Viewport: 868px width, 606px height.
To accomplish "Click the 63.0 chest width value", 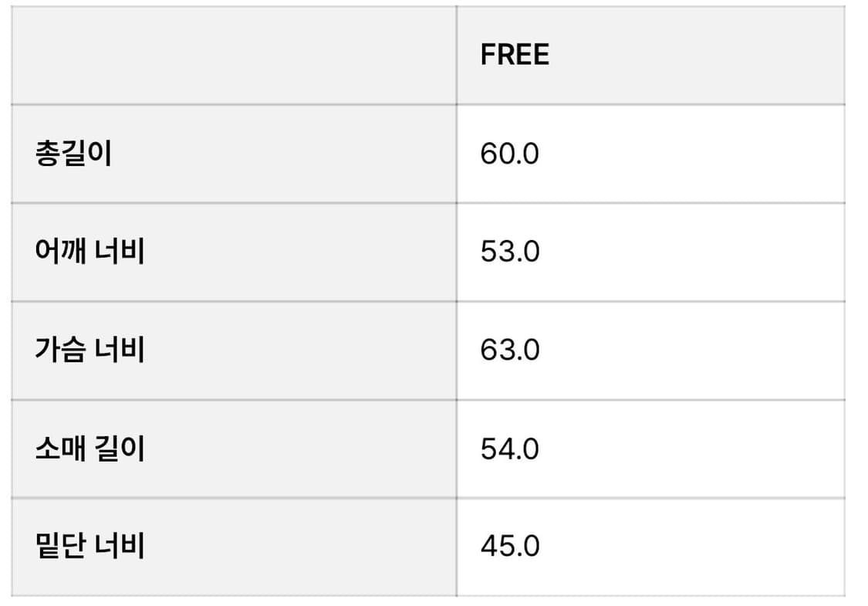I will tap(509, 350).
